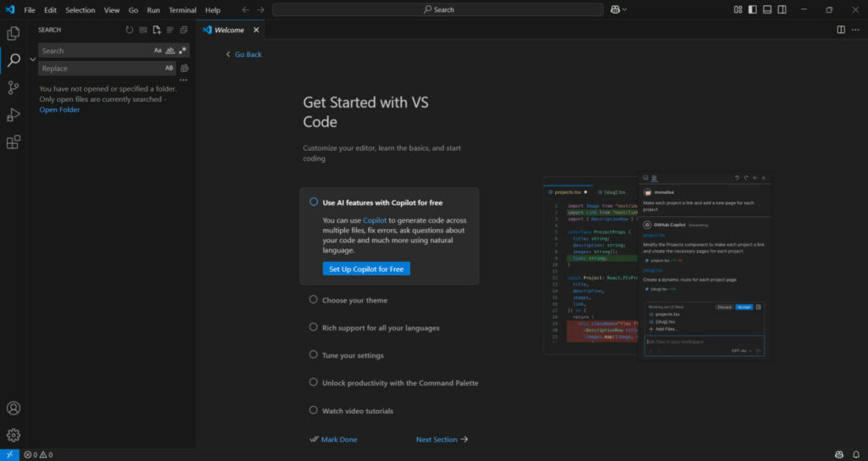Click the Copilot link in description
This screenshot has width=868, height=461.
(375, 220)
